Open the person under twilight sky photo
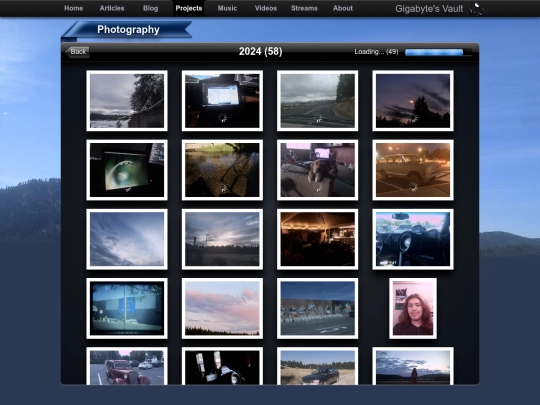The width and height of the screenshot is (540, 405). (413, 366)
